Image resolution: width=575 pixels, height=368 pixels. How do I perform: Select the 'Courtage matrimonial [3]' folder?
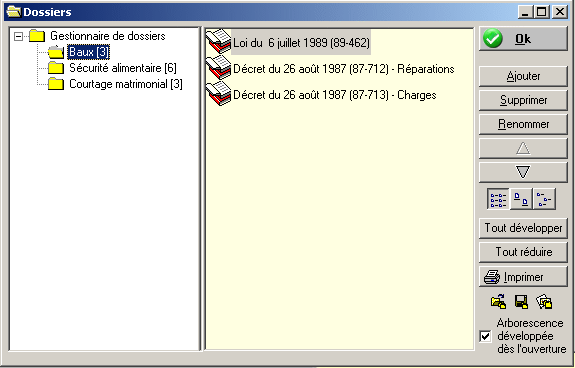(x=126, y=84)
